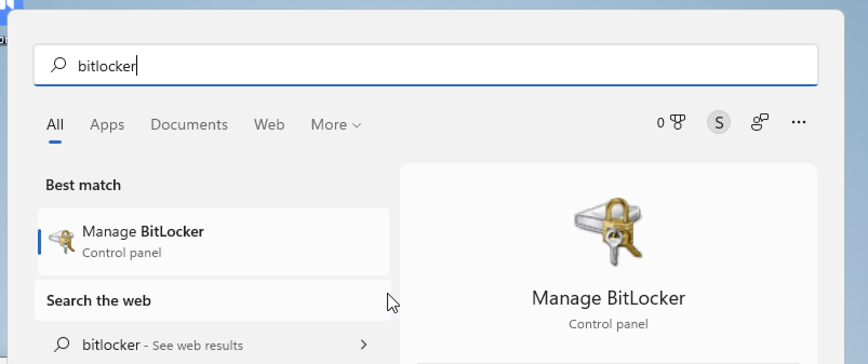Click the 'Control panel' label under the preview title

tap(609, 324)
